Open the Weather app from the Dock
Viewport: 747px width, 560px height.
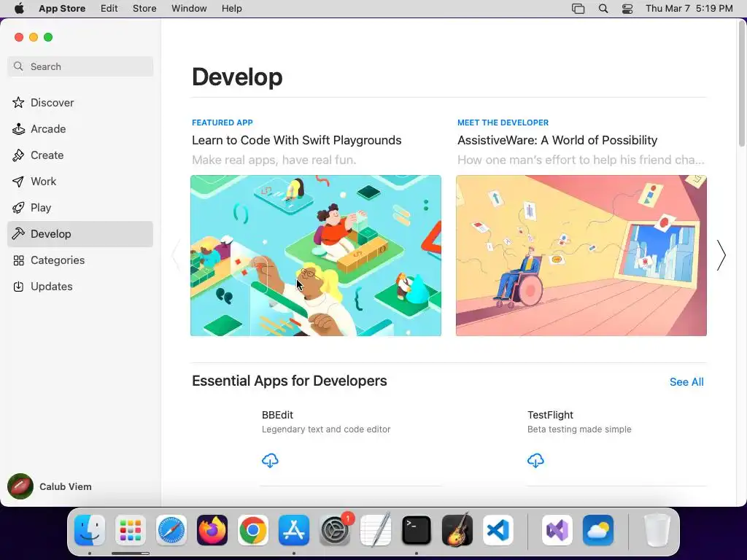click(x=598, y=530)
